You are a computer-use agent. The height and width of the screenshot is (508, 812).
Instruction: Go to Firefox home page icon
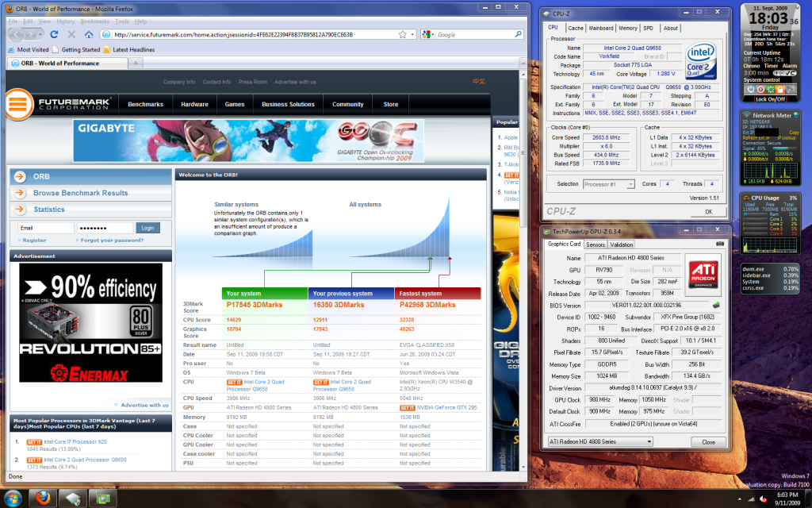coord(89,34)
